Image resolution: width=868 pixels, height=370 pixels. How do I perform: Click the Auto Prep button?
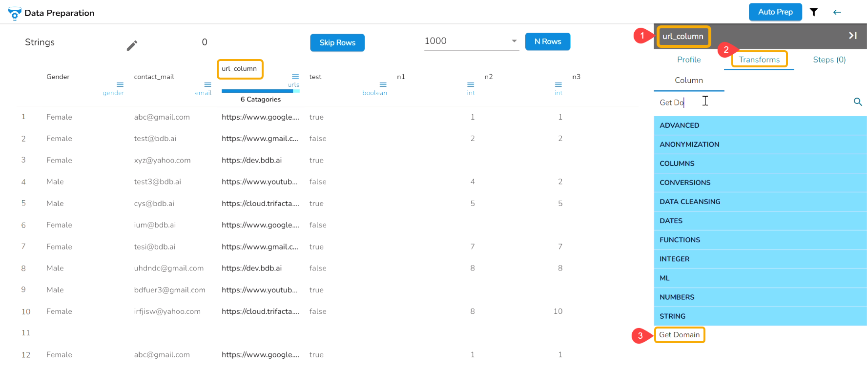coord(775,12)
